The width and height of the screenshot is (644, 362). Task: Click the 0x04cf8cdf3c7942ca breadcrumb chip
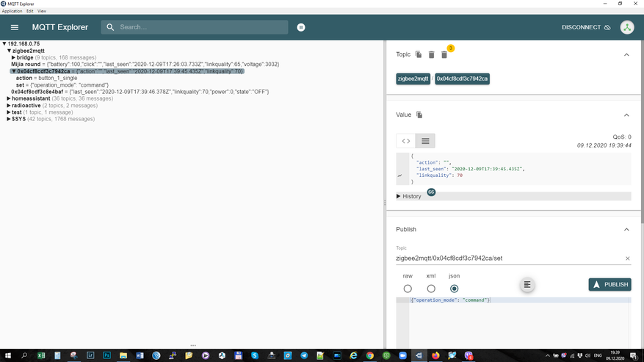click(462, 79)
